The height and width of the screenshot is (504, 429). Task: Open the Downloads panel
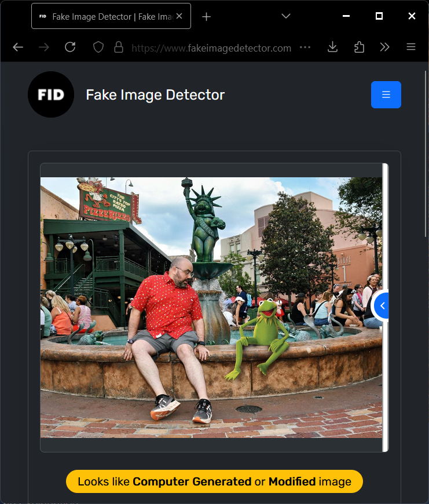pyautogui.click(x=332, y=48)
